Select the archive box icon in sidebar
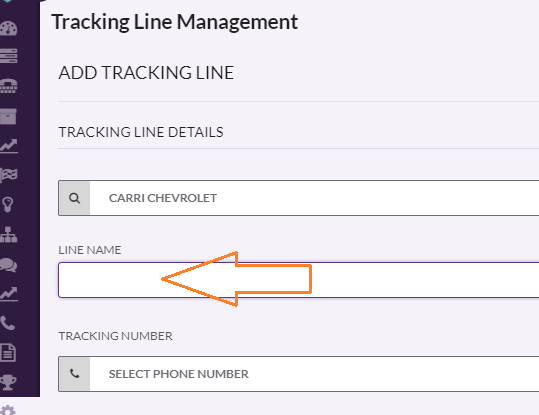The width and height of the screenshot is (539, 415). (8, 116)
